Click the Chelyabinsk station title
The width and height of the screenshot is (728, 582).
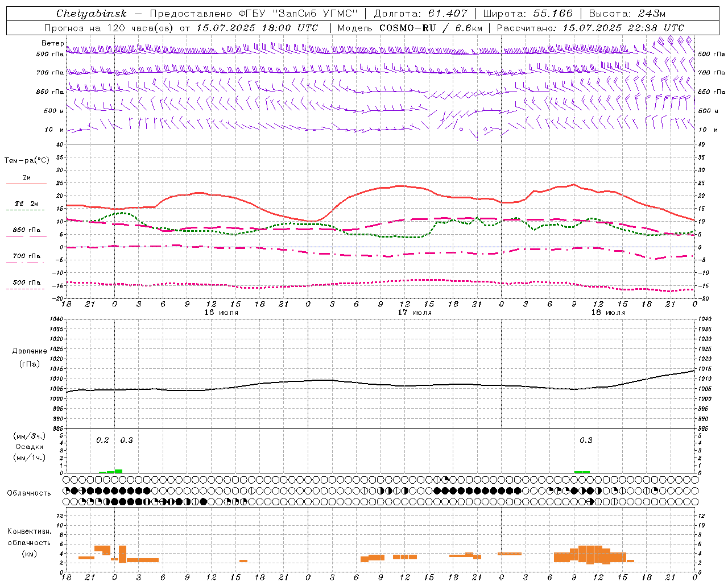(92, 14)
